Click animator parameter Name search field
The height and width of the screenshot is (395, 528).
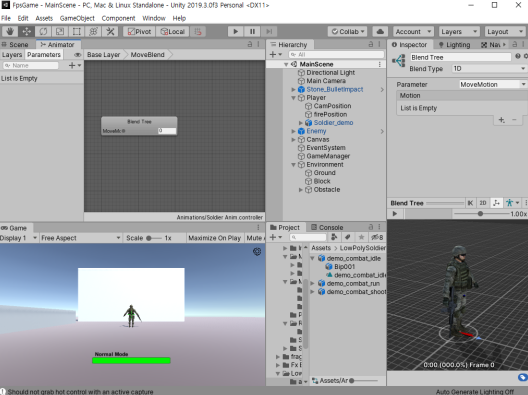coord(31,65)
